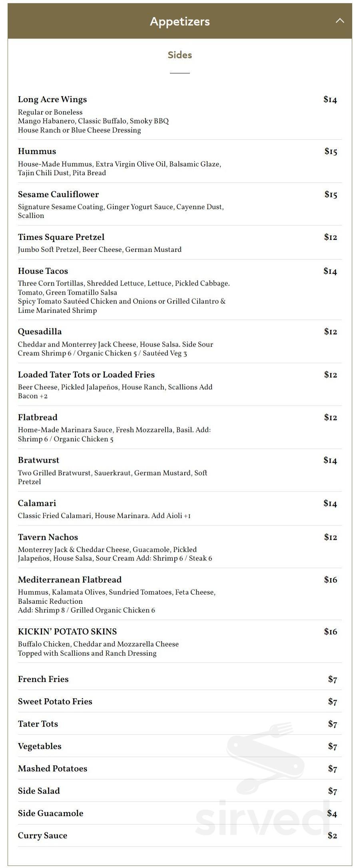Choose Loaded Tater Tots or Loaded Fries
This screenshot has width=353, height=868.
point(86,375)
